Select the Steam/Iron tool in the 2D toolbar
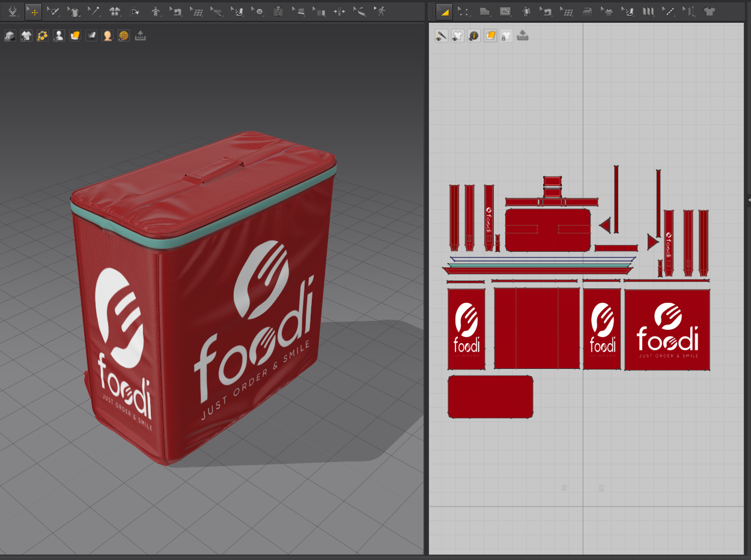 pos(588,11)
